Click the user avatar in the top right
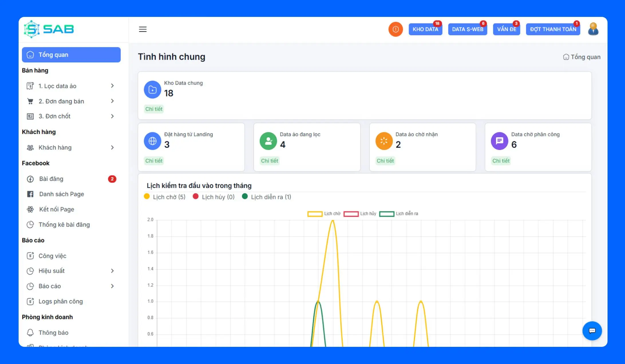Screen dimensions: 625x364 [593, 29]
